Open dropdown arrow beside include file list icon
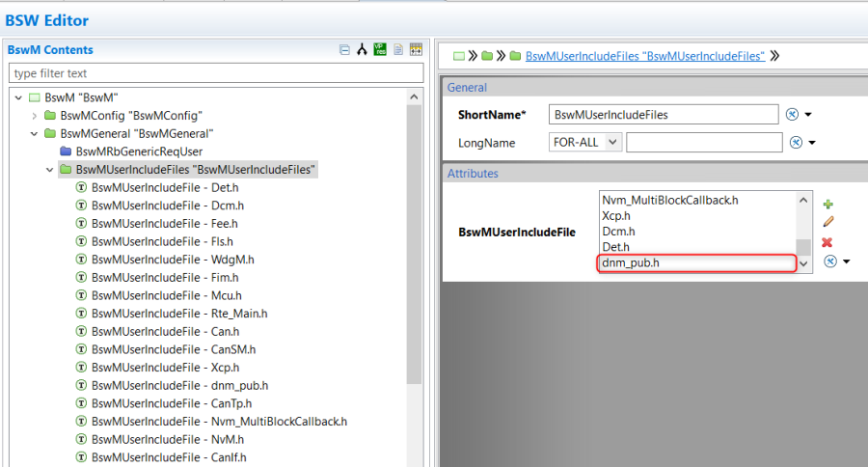Image resolution: width=868 pixels, height=467 pixels. click(847, 261)
